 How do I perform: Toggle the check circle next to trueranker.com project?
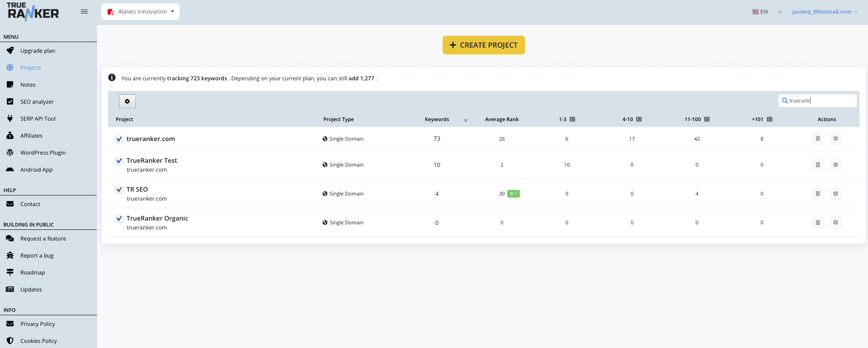click(x=119, y=139)
